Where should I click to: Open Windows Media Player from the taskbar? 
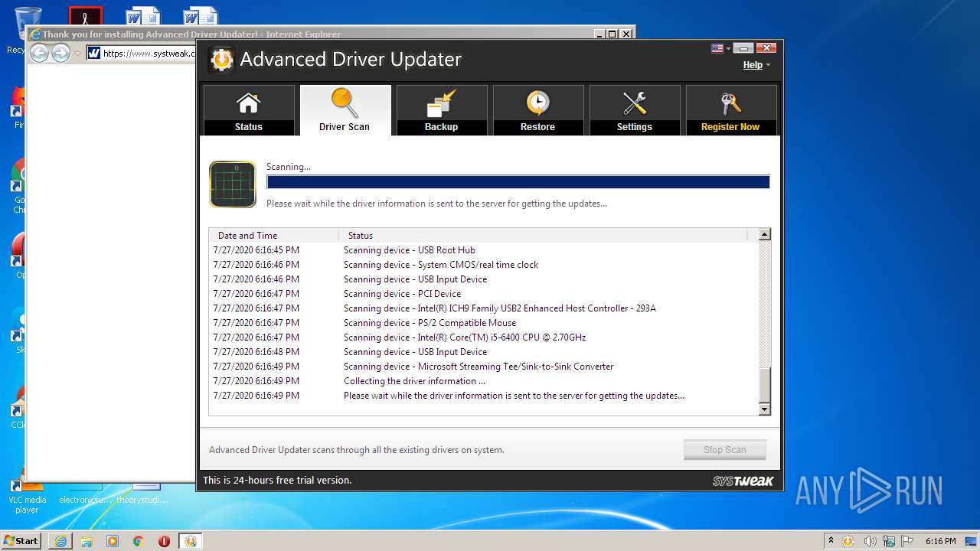pyautogui.click(x=113, y=541)
